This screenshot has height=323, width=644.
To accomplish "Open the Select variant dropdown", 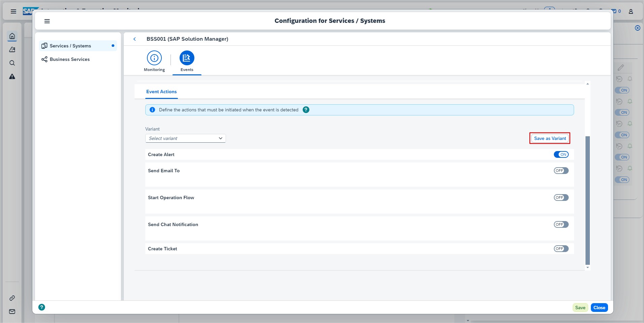I will tap(185, 138).
